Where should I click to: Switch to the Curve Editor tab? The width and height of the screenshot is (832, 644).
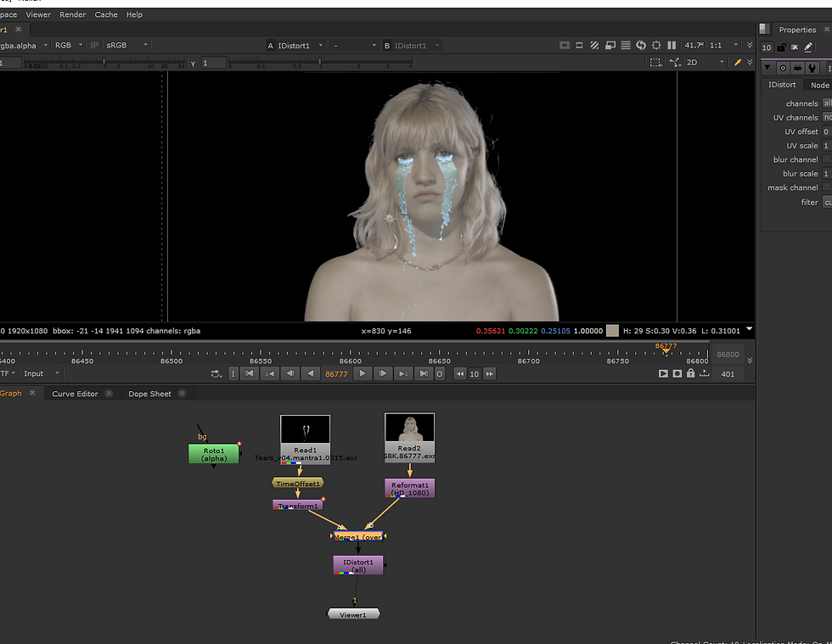click(x=75, y=394)
